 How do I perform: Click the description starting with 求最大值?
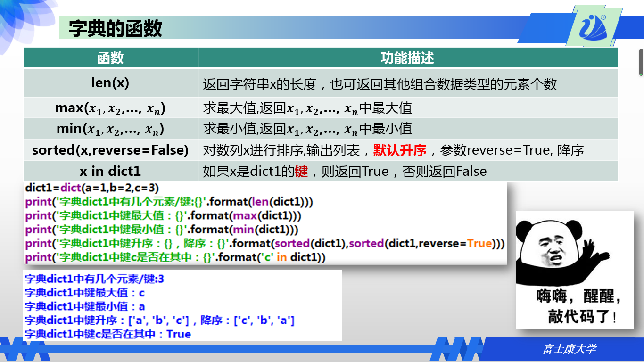[x=307, y=108]
